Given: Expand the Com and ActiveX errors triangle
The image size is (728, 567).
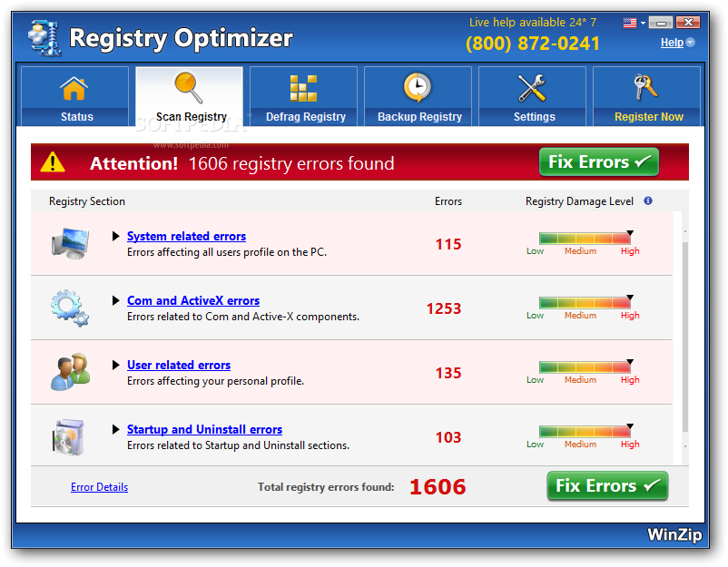Looking at the screenshot, I should [x=116, y=300].
